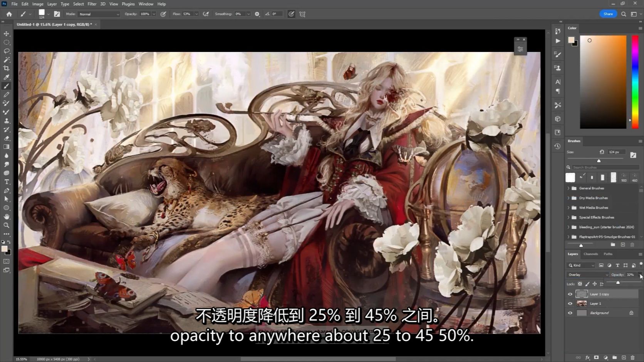Open the Image menu
This screenshot has width=644, height=362.
point(38,4)
